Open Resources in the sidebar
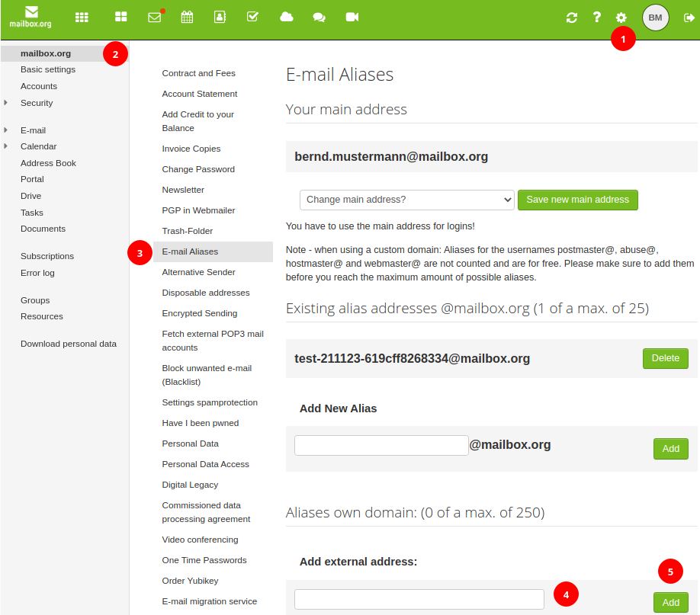Screen dimensions: 700x615 point(41,316)
